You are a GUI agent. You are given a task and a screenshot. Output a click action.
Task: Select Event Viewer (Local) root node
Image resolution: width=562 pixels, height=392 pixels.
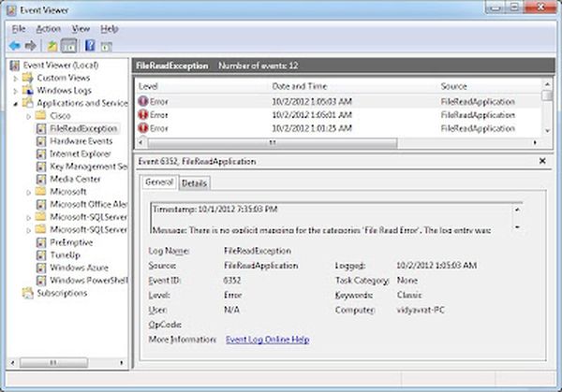tap(61, 65)
